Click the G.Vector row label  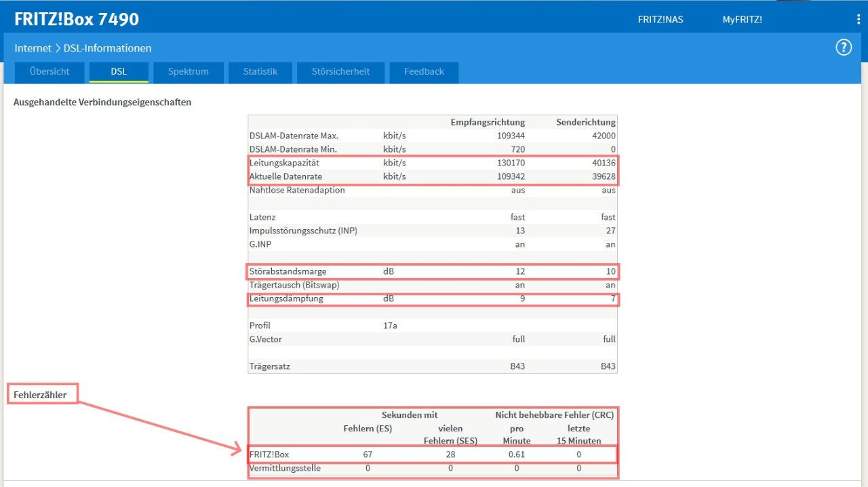pos(265,339)
